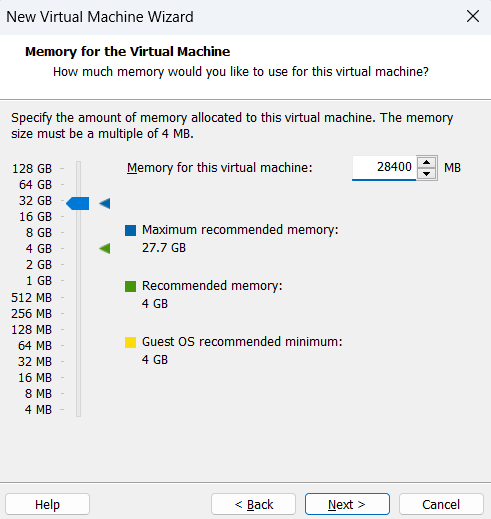Click the yellow Guest OS minimum legend square
Screen dimensions: 491x519
click(x=130, y=342)
